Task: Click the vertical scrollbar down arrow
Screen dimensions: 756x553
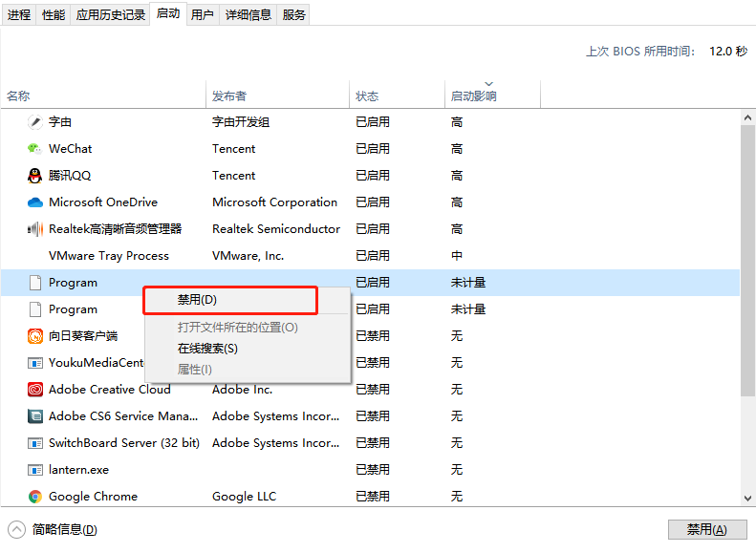Action: tap(747, 497)
